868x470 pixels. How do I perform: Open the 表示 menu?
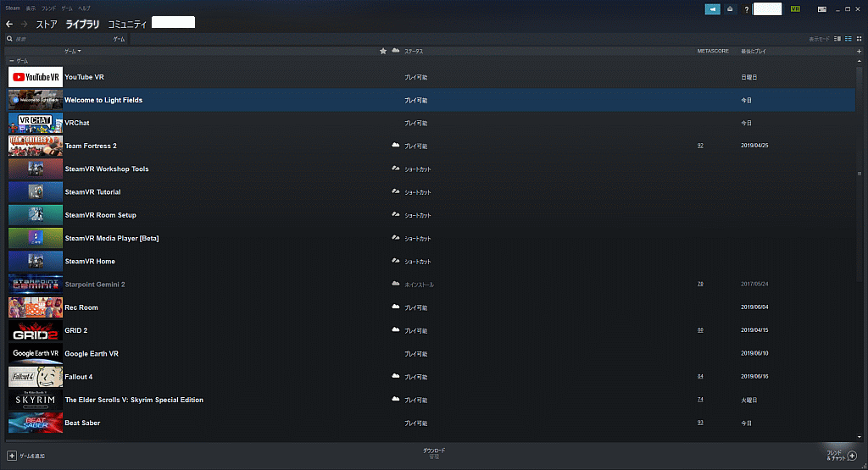[x=31, y=8]
